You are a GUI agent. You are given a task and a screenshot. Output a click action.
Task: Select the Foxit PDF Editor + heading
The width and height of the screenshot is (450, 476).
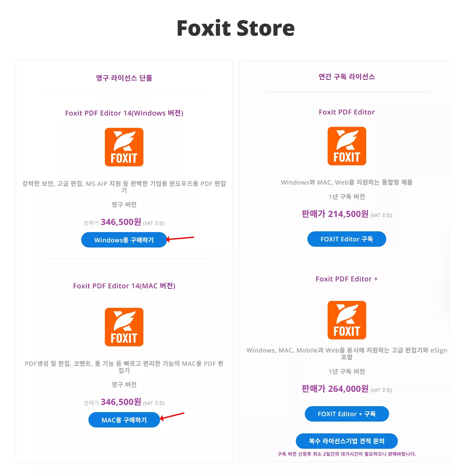(x=346, y=279)
